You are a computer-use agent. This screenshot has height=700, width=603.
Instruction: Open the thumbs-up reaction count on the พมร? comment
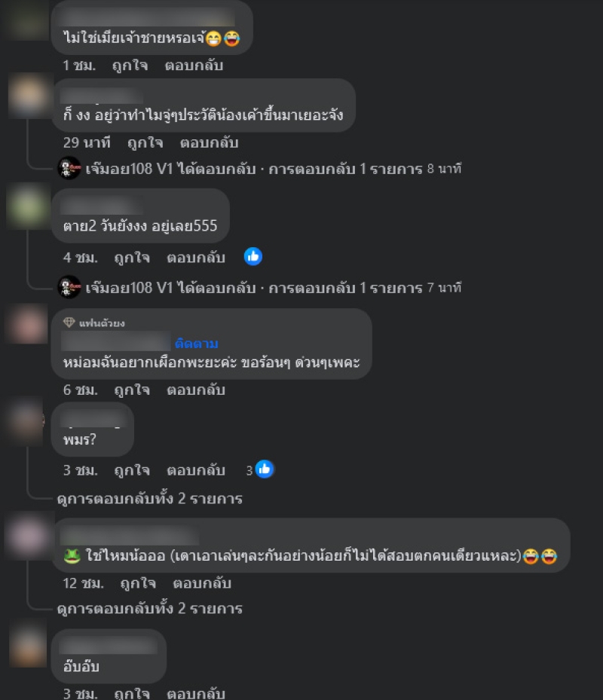pyautogui.click(x=260, y=469)
